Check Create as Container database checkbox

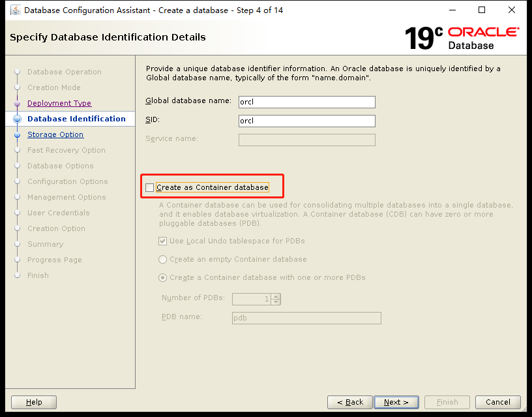pos(150,187)
